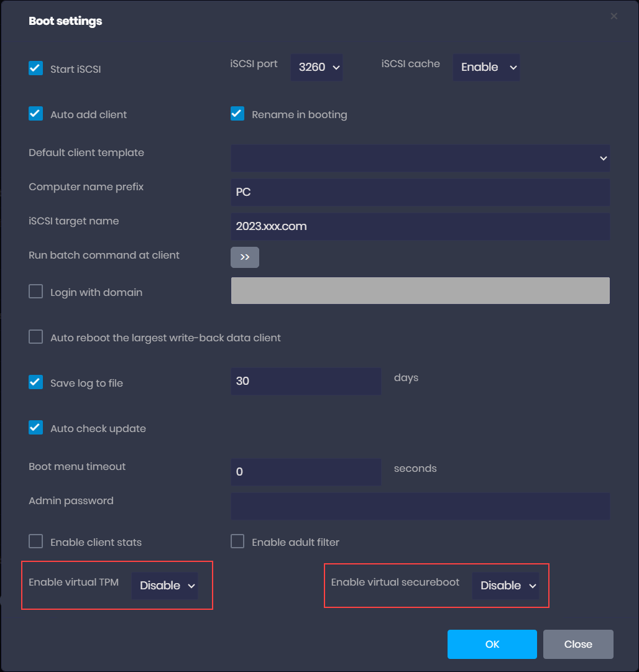639x672 pixels.
Task: Focus the Admin password input field
Action: click(x=420, y=507)
